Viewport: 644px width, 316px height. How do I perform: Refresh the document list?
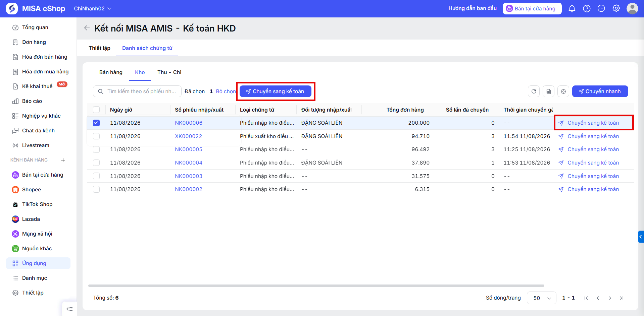(x=534, y=91)
